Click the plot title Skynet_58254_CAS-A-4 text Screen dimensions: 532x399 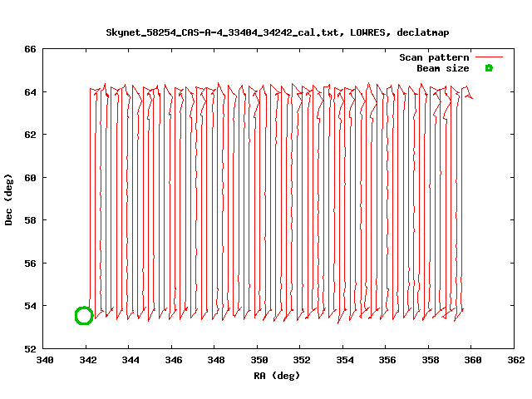[278, 32]
